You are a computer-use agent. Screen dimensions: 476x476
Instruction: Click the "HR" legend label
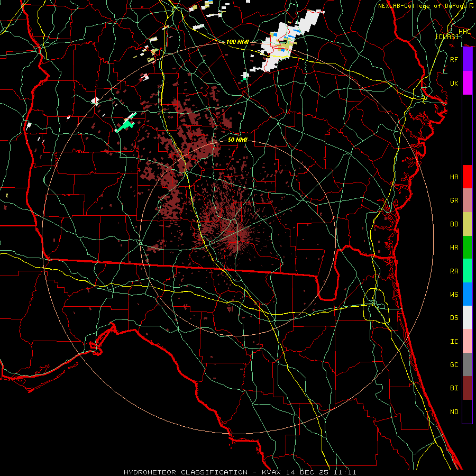coord(454,248)
